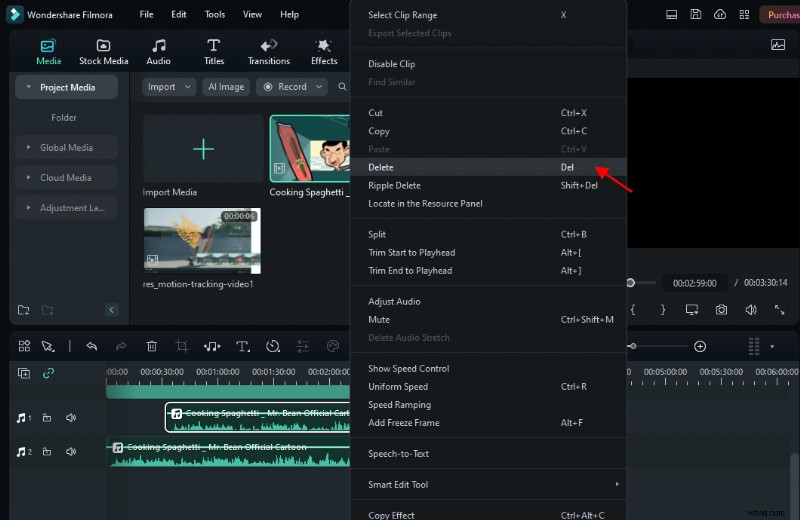
Task: Choose Ripple Delete in context menu
Action: pos(488,185)
